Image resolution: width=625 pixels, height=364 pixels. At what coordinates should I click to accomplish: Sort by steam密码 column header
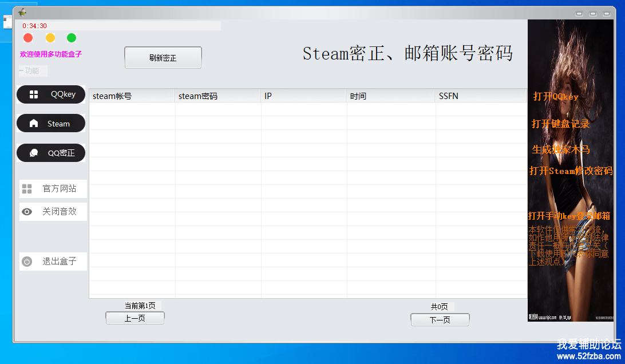tap(217, 96)
